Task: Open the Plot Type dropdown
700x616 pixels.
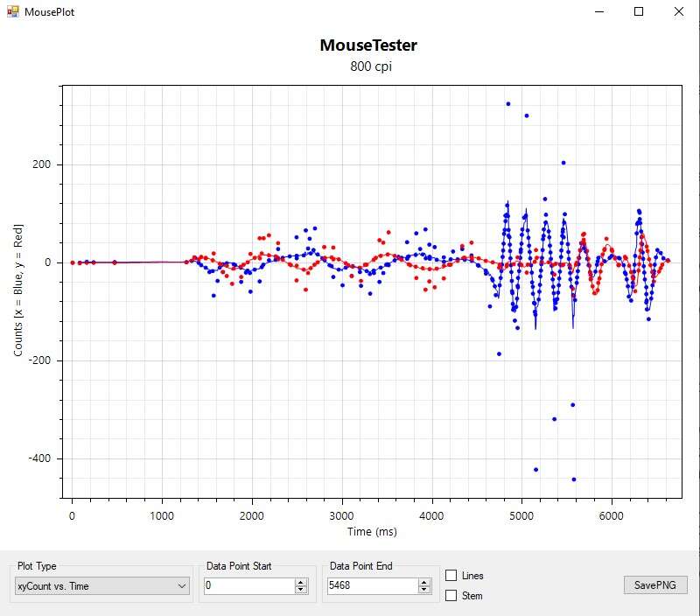Action: [102, 586]
